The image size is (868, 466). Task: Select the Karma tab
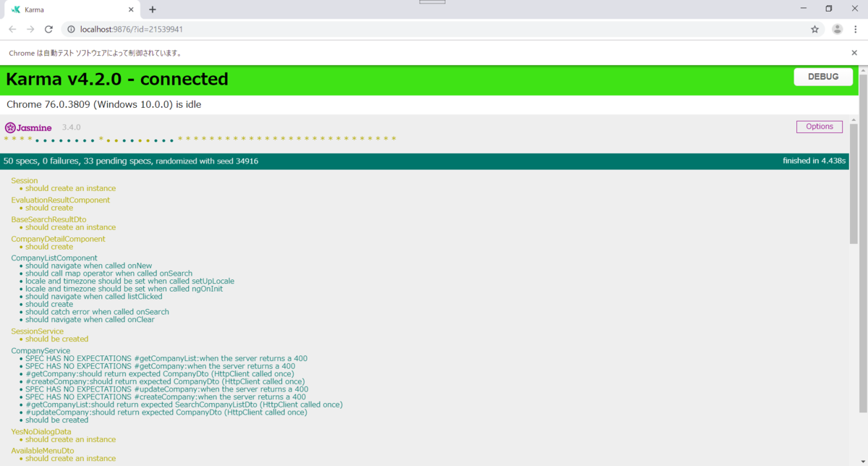coord(71,9)
